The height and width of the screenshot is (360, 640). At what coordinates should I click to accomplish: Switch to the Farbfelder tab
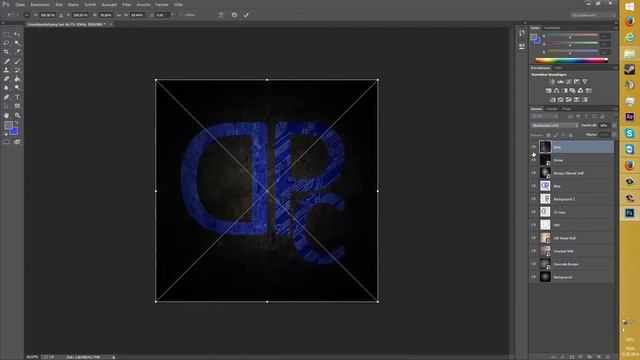552,28
